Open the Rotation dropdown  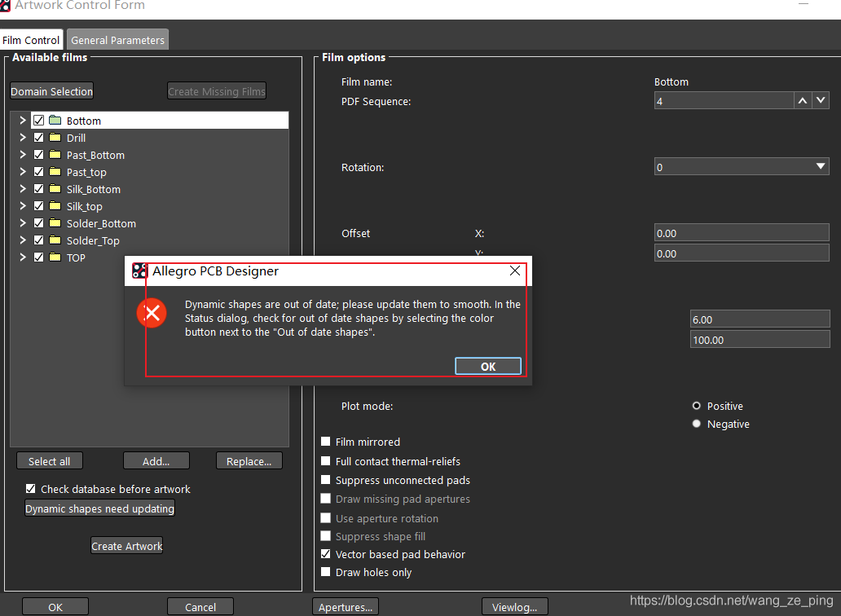820,167
